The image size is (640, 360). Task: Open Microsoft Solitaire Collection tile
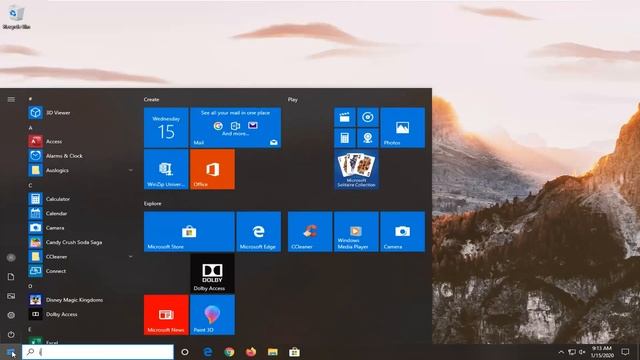coord(356,169)
